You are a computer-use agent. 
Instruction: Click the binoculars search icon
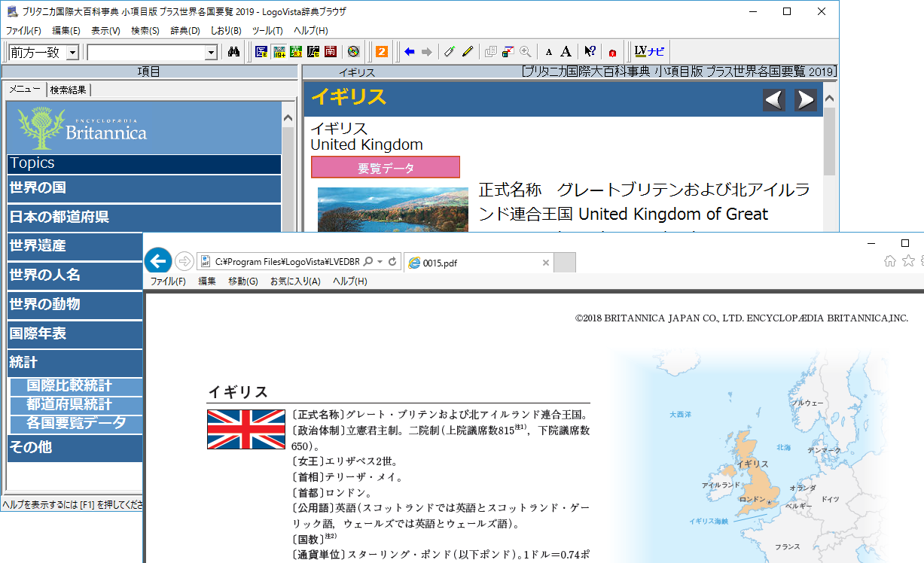[x=233, y=52]
